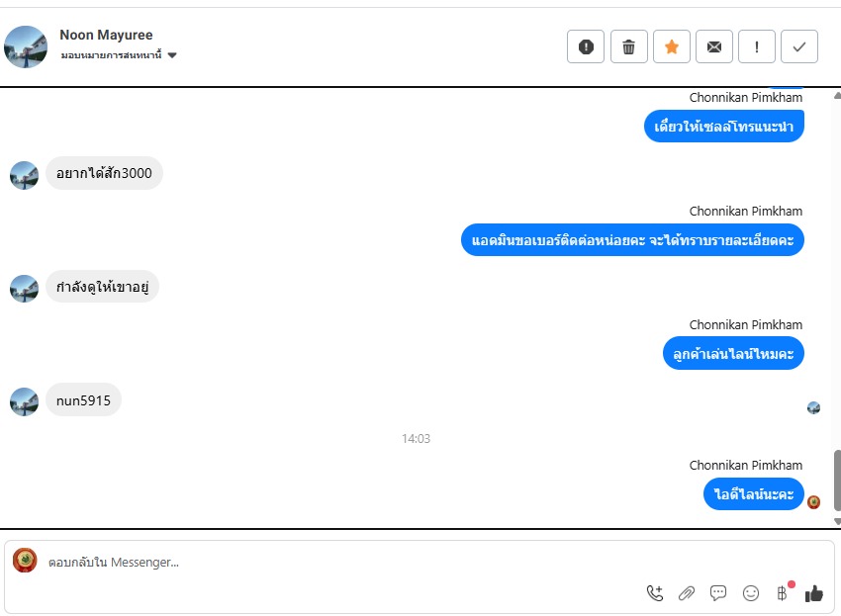This screenshot has height=616, width=841.
Task: Click the phone call request icon
Action: tap(655, 593)
